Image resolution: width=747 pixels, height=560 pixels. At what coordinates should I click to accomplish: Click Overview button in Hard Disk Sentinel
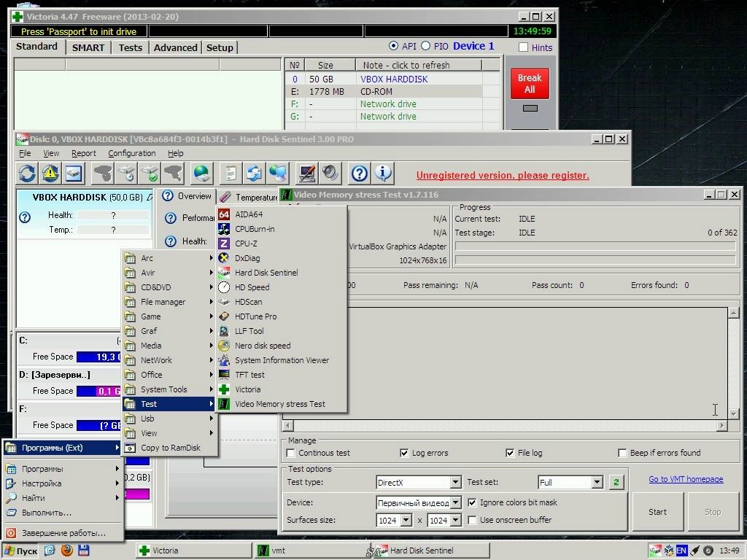click(x=187, y=196)
